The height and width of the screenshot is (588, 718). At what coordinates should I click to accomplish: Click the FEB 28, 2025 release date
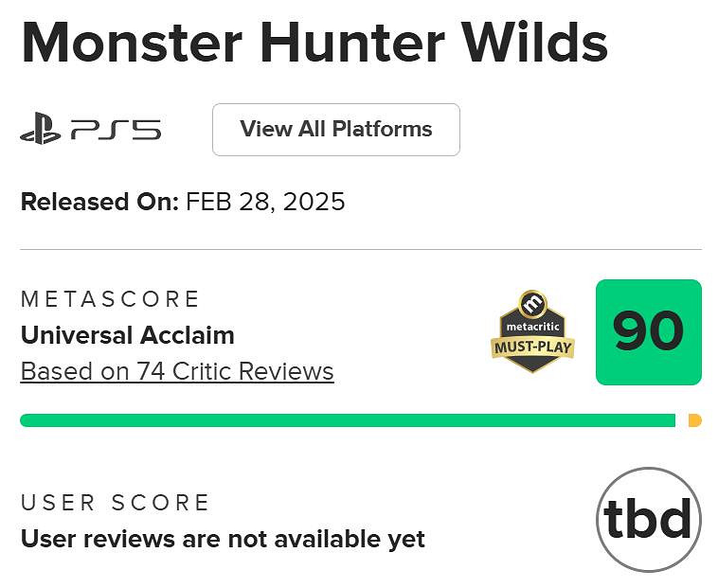click(x=265, y=202)
